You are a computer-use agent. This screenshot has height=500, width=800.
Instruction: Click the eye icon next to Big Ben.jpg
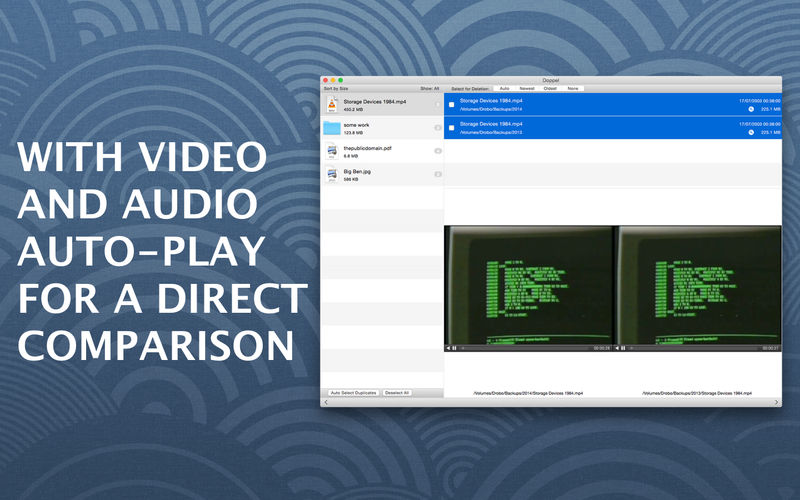click(438, 174)
